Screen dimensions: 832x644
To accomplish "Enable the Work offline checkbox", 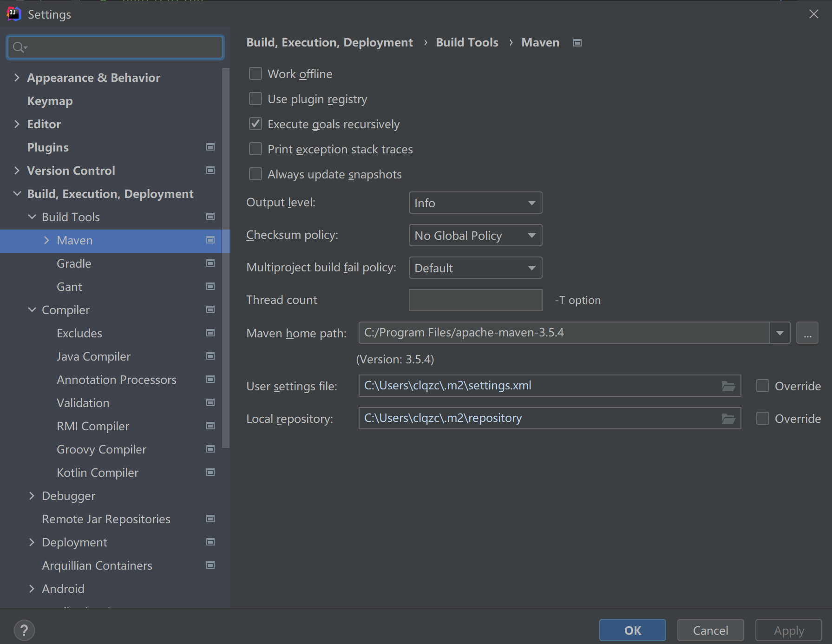I will [x=255, y=74].
